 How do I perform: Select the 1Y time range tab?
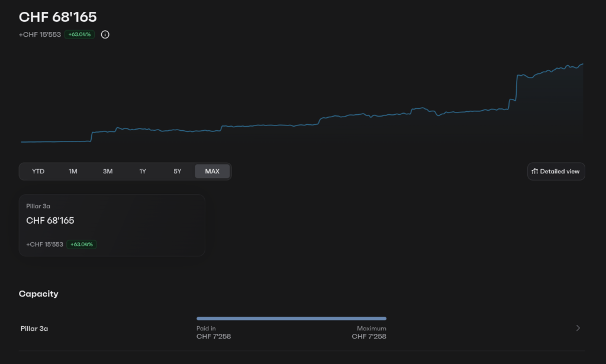pyautogui.click(x=143, y=171)
